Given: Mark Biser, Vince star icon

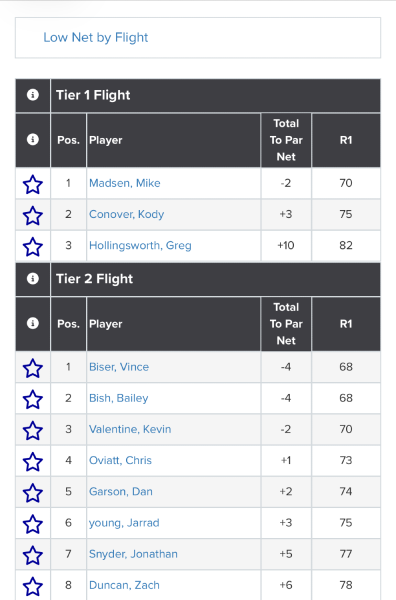Looking at the screenshot, I should 33,368.
